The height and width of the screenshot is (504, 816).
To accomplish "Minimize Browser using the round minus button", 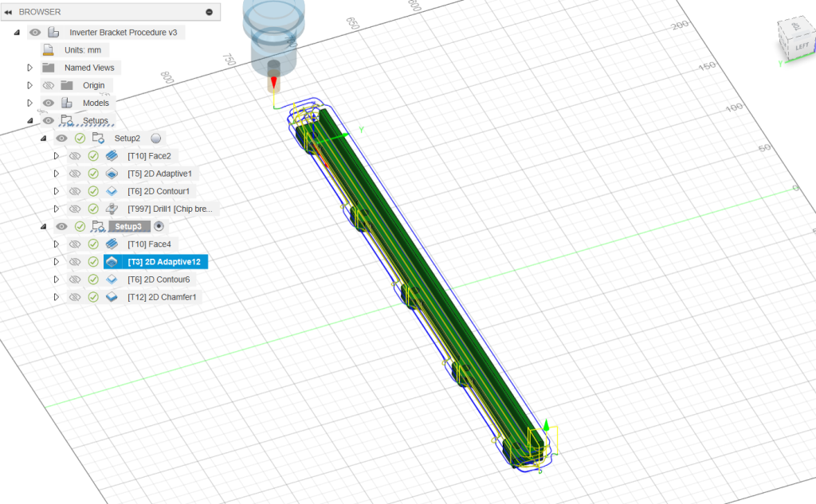I will pyautogui.click(x=209, y=12).
